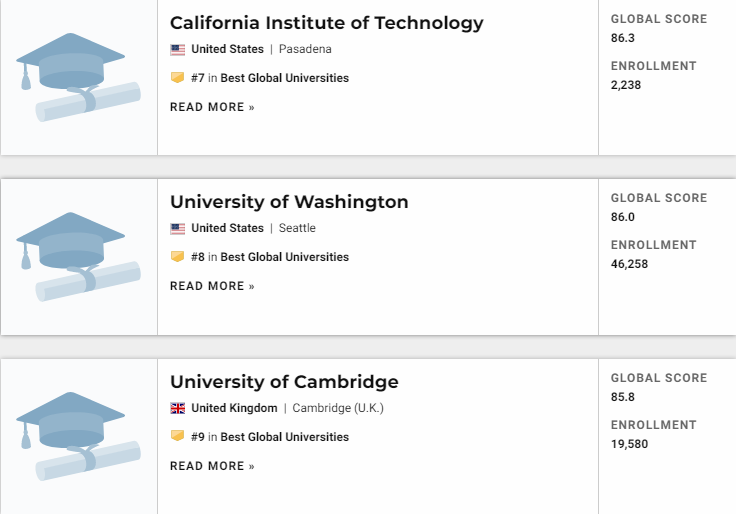Click Read More under University of Washington
The image size is (736, 514).
click(212, 286)
